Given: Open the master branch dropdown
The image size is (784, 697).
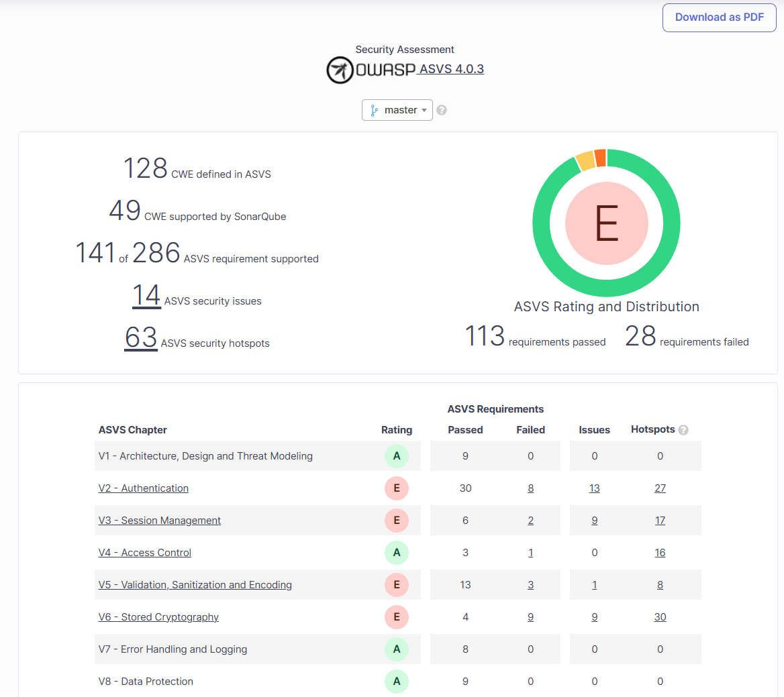Looking at the screenshot, I should [x=397, y=110].
